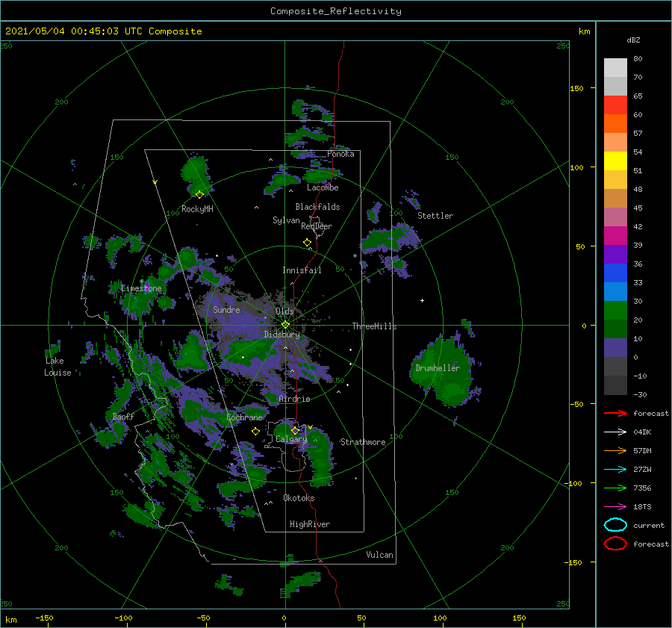
Task: Pick the bright green 20 dBZ swatch
Action: click(x=615, y=311)
